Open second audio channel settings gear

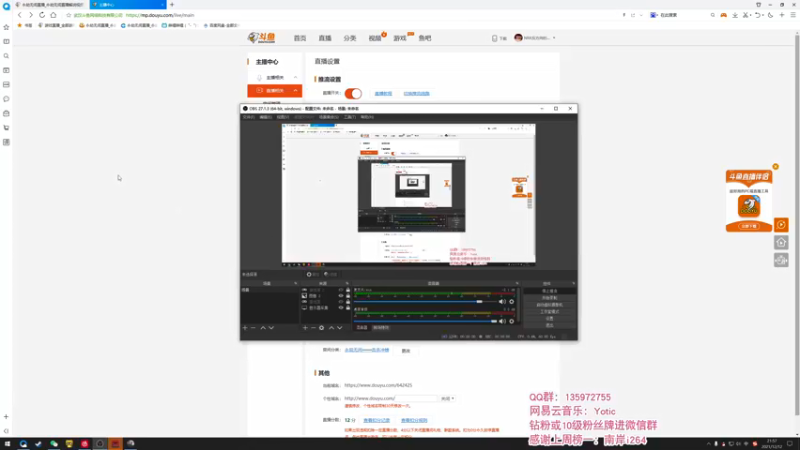coord(512,321)
